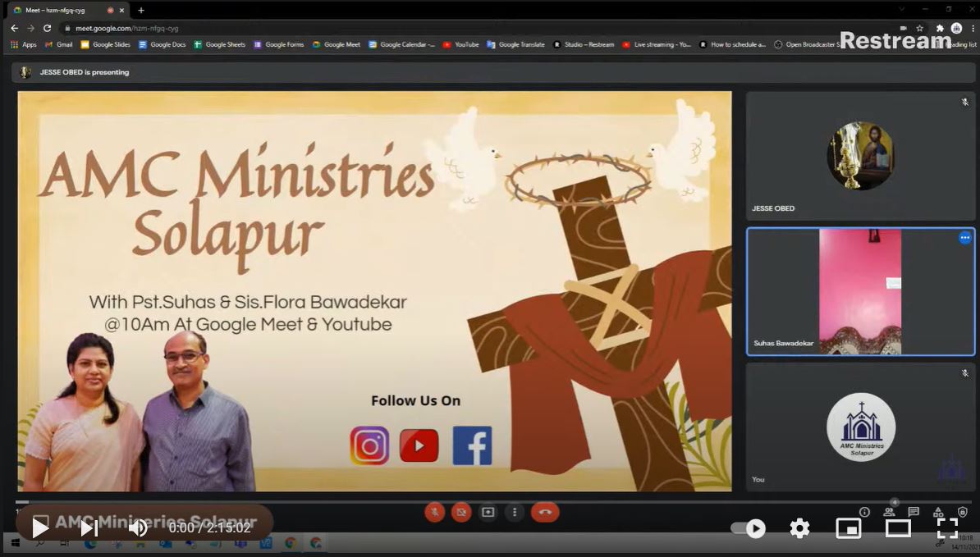Select the Suhas Bawadekar video tile
The image size is (980, 557).
click(x=861, y=291)
